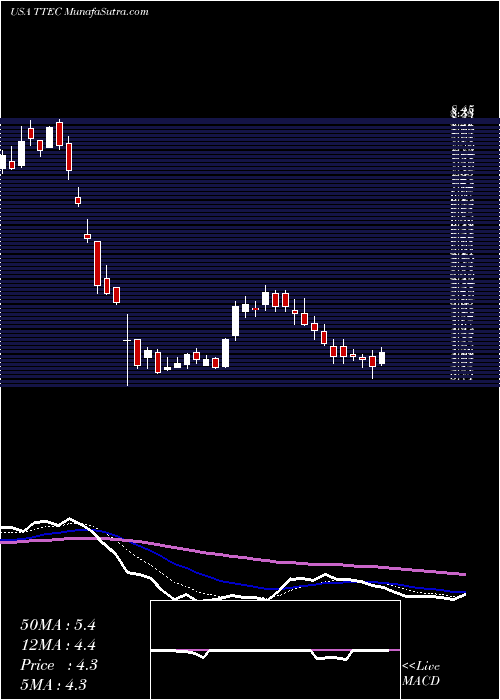
Task: Click the "<<Live MACD" label
Action: 421,674
